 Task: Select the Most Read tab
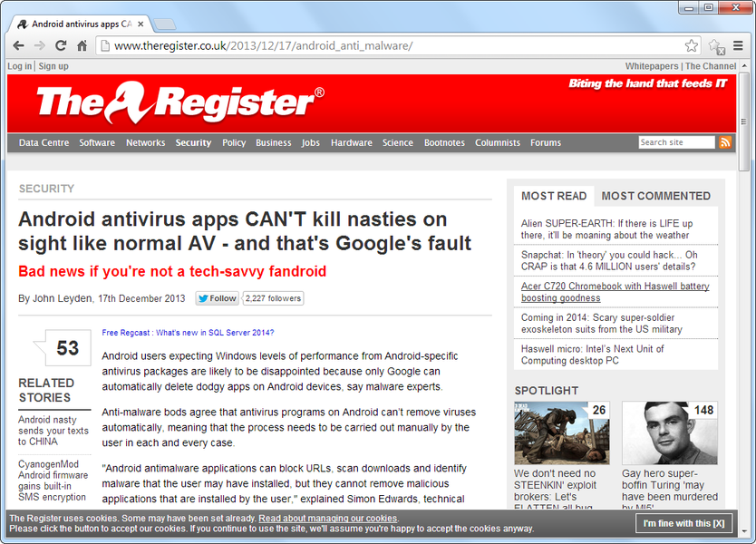pyautogui.click(x=554, y=196)
